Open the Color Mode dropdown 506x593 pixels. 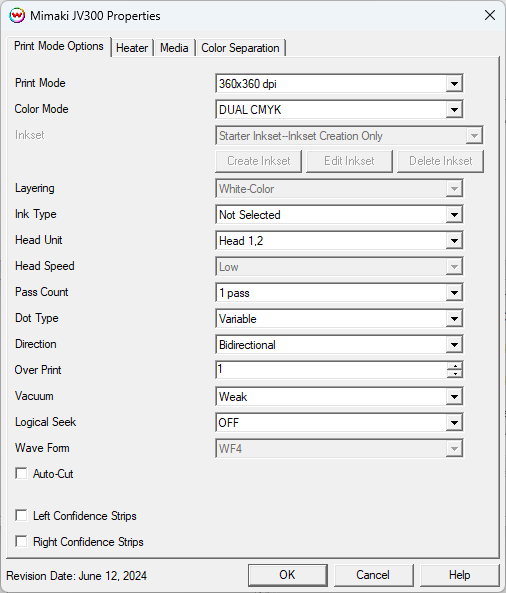339,110
